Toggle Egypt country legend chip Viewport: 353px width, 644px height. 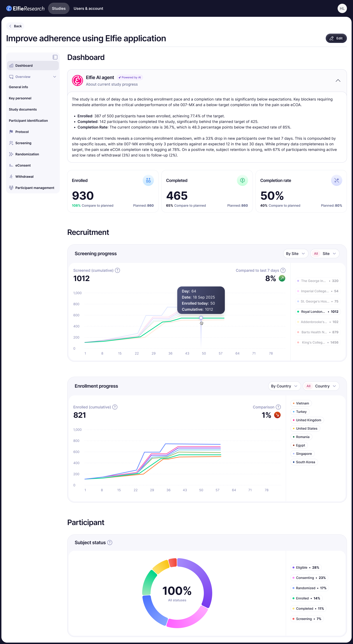[x=299, y=445]
